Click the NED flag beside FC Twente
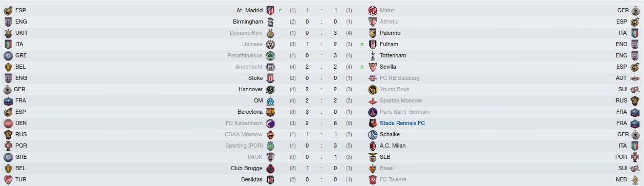644x186 pixels. point(635,179)
